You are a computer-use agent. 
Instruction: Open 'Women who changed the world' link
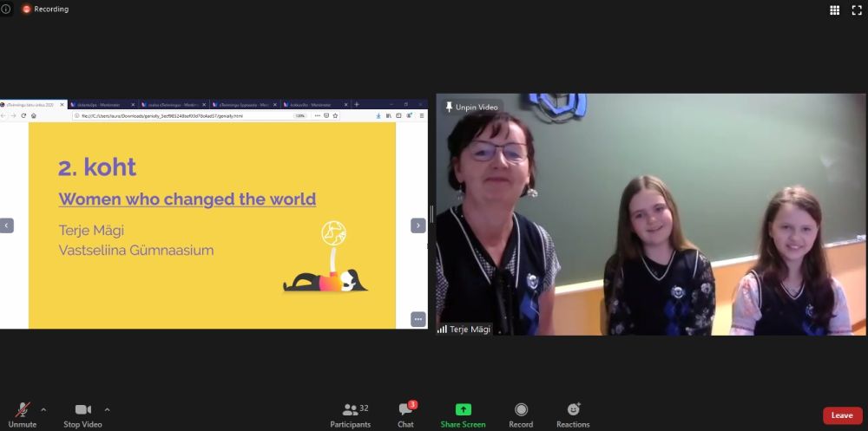[x=187, y=199]
